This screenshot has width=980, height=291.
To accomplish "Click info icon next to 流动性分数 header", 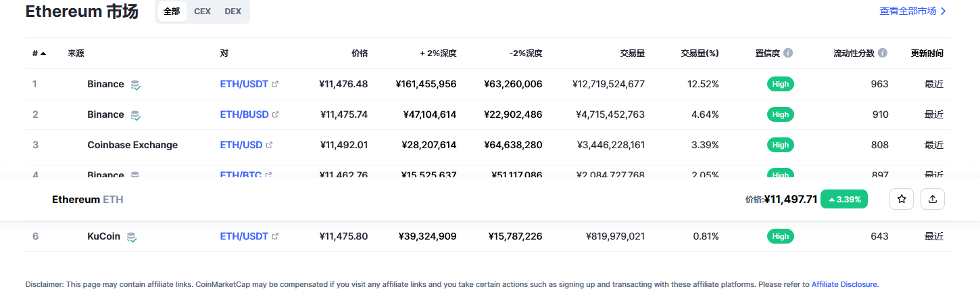I will point(883,53).
